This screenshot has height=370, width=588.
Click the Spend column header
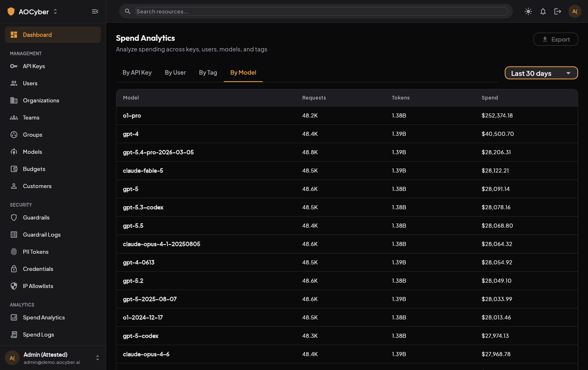pyautogui.click(x=490, y=97)
